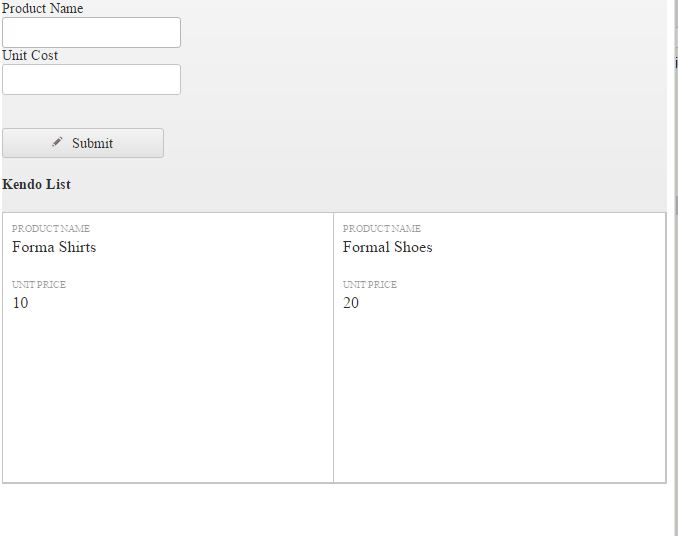
Task: Click PRODUCT NAME caption above Forma Shirts
Action: 51,229
